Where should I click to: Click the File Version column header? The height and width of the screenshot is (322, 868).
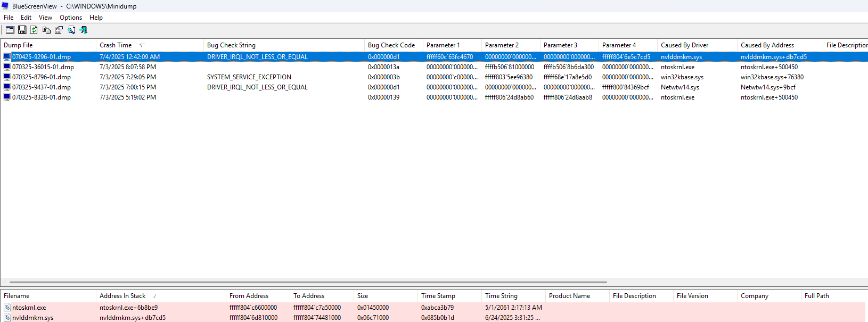705,296
